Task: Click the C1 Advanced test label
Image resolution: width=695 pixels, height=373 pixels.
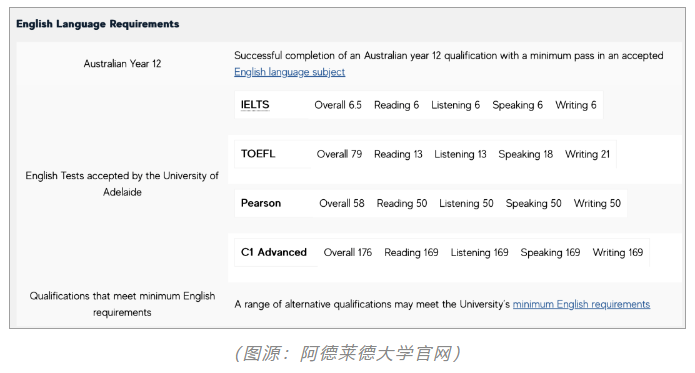Action: pos(273,252)
